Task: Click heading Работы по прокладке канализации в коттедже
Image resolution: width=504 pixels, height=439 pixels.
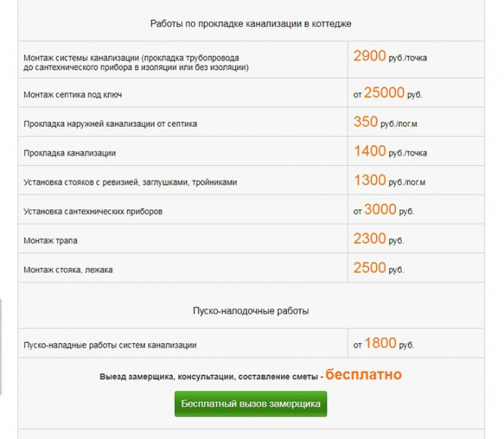Action: point(251,24)
